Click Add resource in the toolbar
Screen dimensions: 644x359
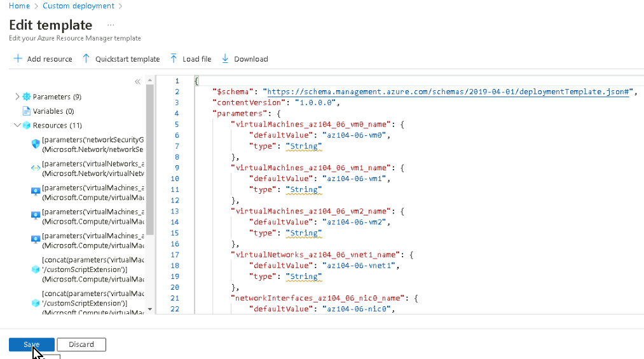(43, 59)
